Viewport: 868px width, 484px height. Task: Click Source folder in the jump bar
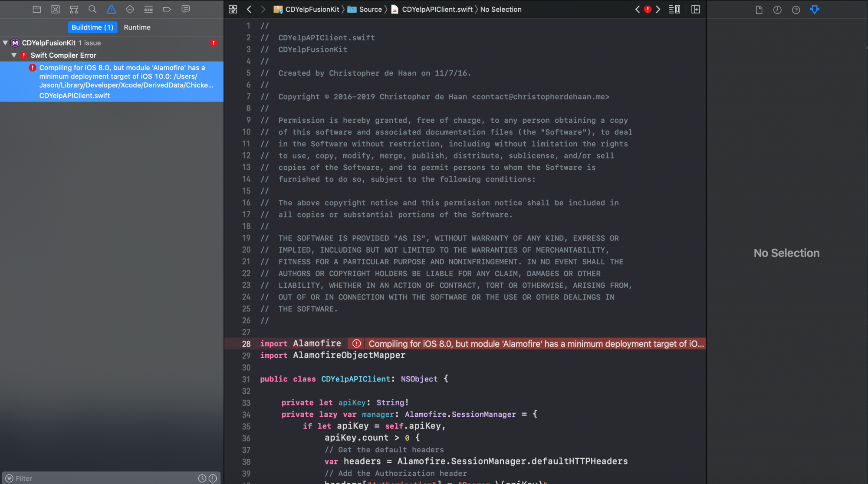(365, 9)
